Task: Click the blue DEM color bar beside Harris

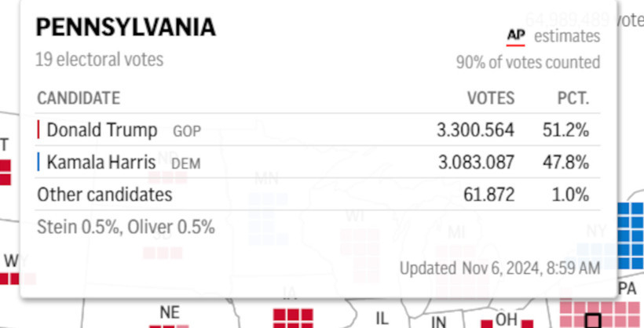Action: (x=38, y=162)
